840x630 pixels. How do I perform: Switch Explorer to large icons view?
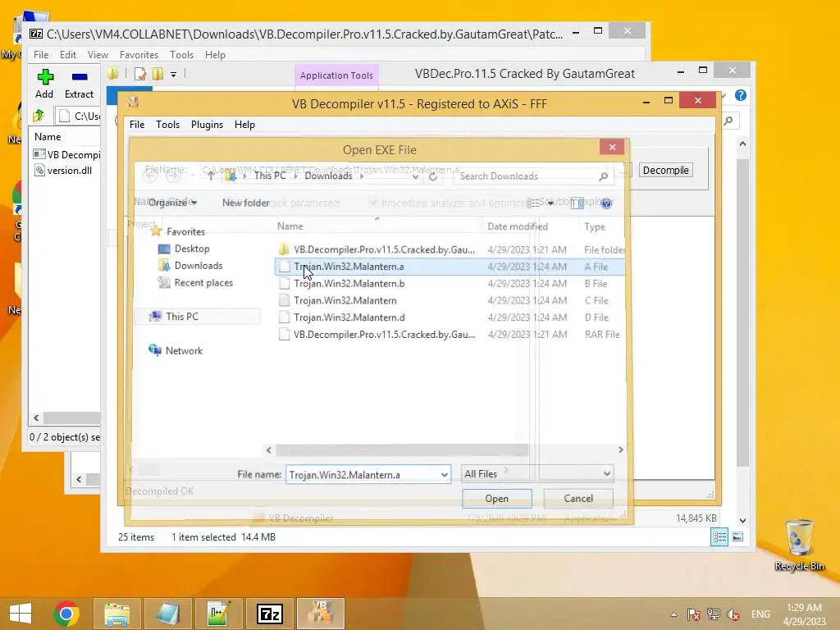coord(737,536)
